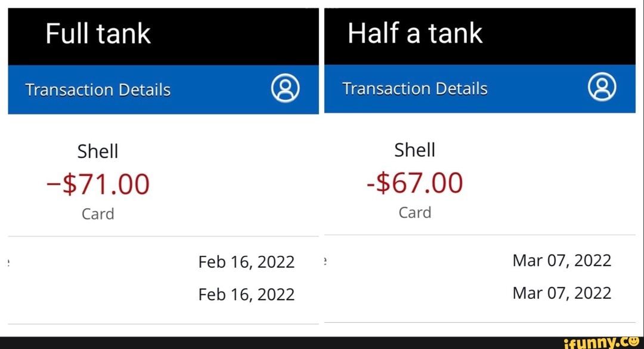644x349 pixels.
Task: Expand the Mar 07, 2022 transaction entry
Action: [x=561, y=260]
